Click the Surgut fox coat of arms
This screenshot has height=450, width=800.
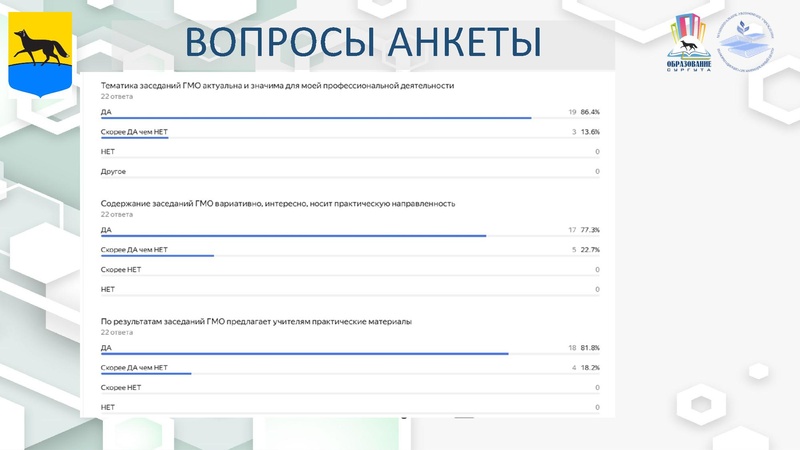[40, 54]
